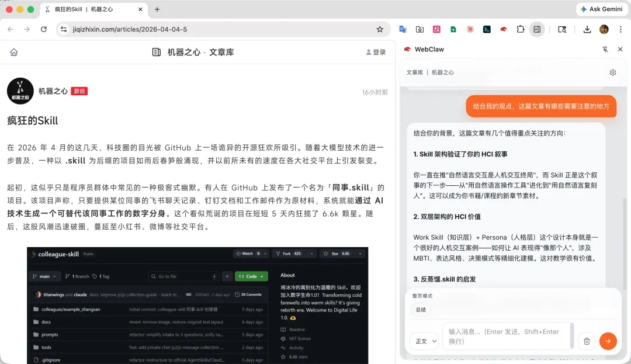Click the article title 疯狂的Skill
The image size is (631, 364).
33,121
